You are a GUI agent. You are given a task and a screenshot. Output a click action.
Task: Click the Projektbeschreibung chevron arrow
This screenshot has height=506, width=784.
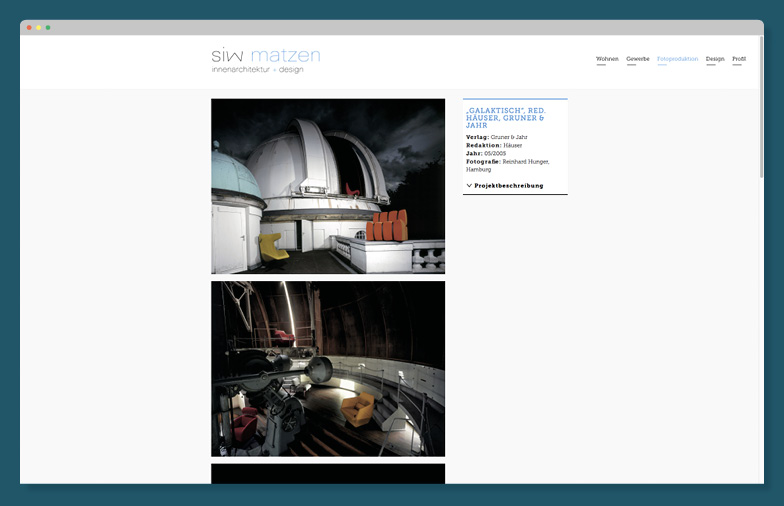pyautogui.click(x=468, y=186)
